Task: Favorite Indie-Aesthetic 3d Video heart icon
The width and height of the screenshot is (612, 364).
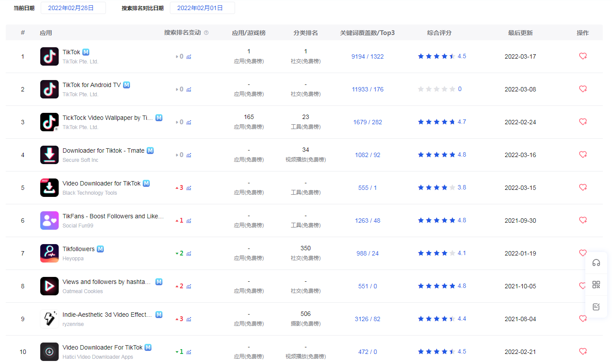Action: click(x=583, y=318)
